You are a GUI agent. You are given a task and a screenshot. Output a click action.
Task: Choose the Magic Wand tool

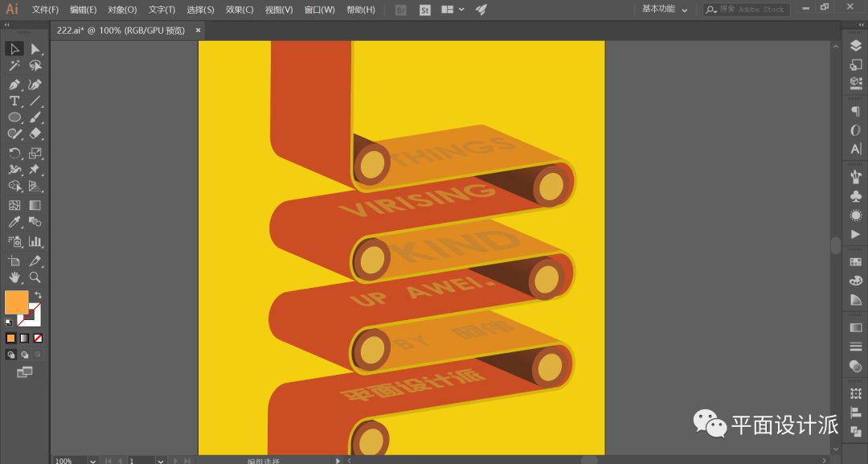pyautogui.click(x=14, y=67)
